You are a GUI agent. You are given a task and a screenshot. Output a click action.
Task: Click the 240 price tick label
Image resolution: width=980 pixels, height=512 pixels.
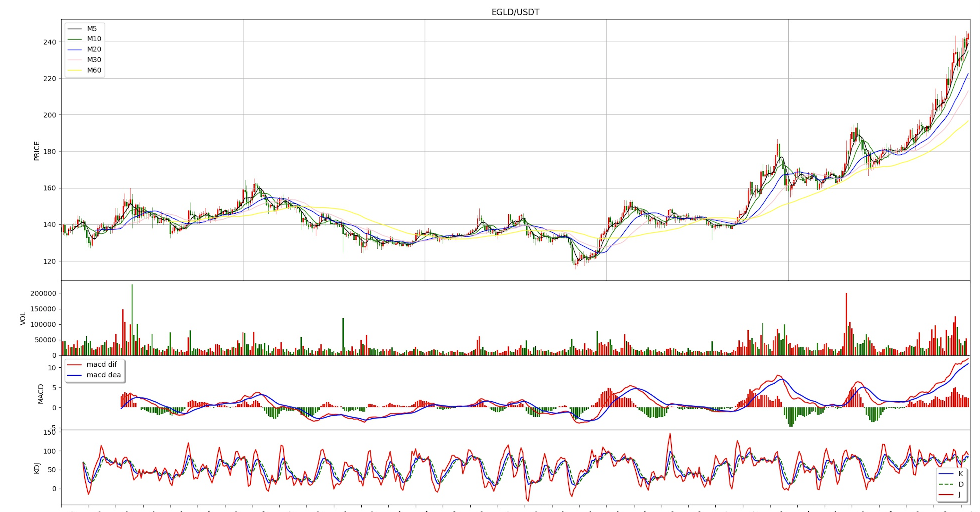click(x=50, y=42)
